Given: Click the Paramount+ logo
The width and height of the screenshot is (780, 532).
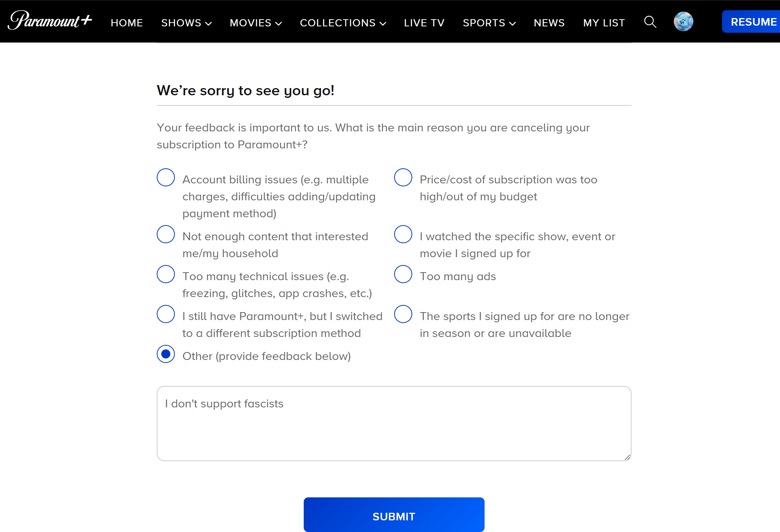Looking at the screenshot, I should [x=50, y=21].
